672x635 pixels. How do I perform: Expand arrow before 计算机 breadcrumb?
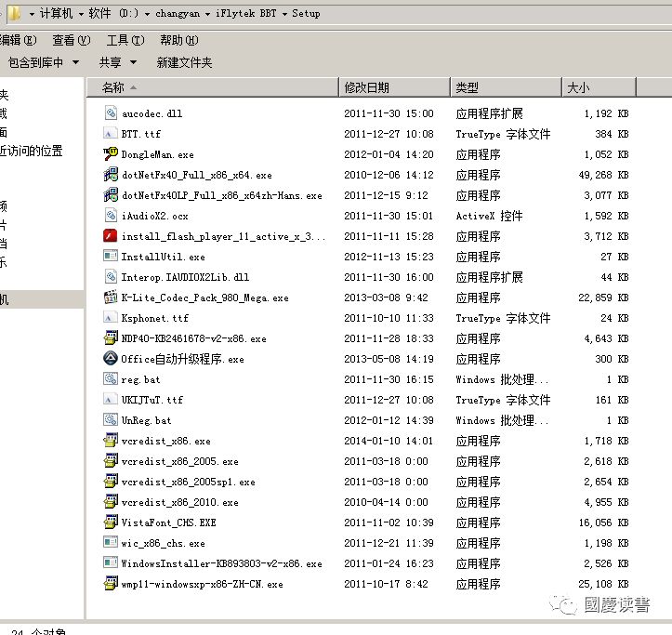pos(32,14)
